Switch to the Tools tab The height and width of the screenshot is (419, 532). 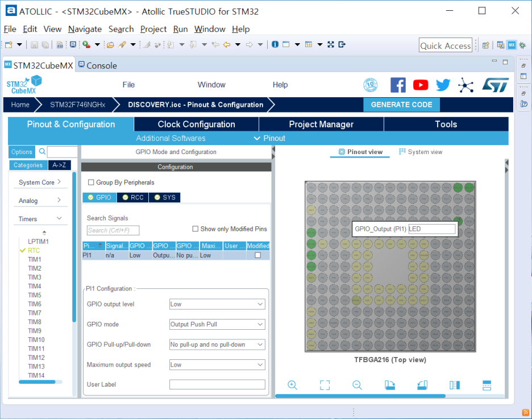coord(446,124)
